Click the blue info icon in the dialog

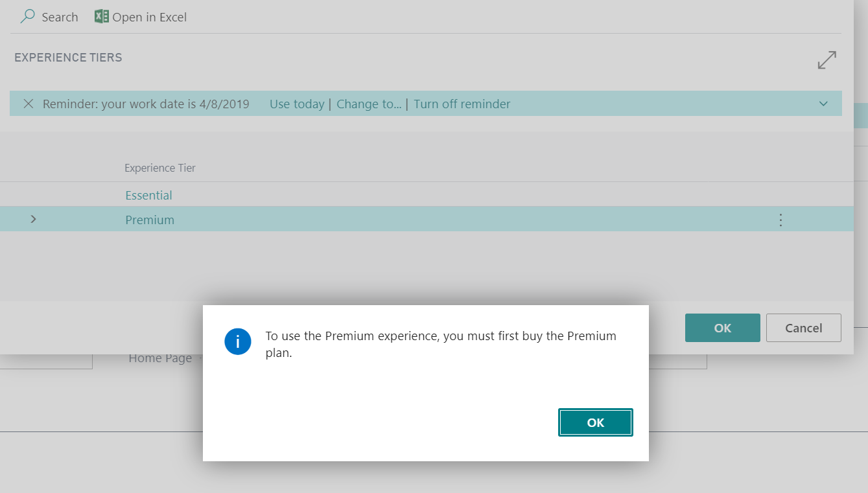(238, 341)
